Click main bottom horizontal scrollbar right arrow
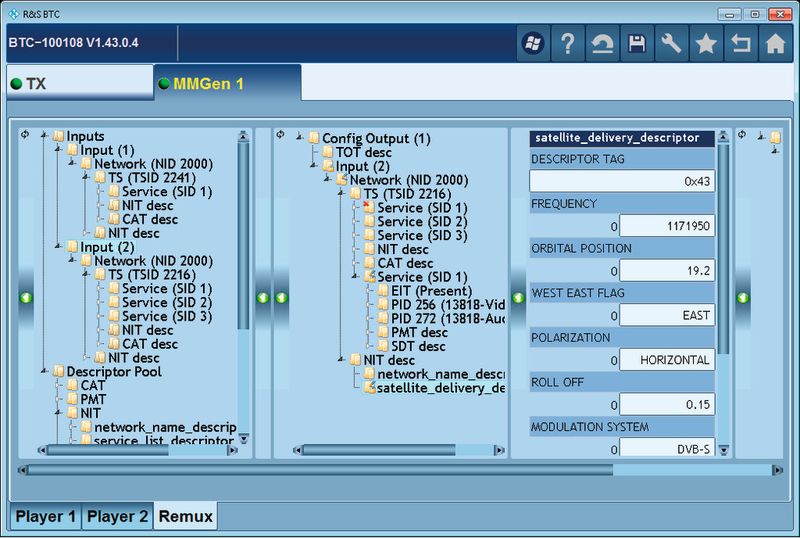Viewport: 800px width, 538px height. pos(777,470)
